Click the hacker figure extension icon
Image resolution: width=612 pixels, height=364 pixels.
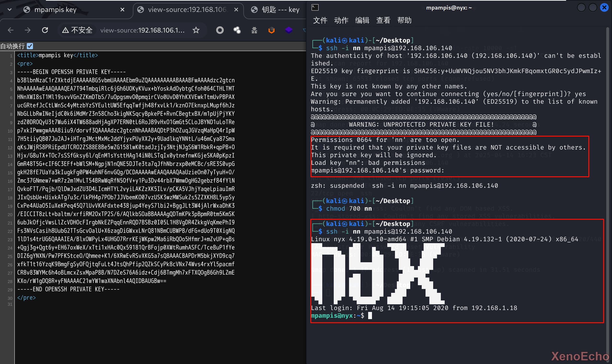tap(254, 30)
